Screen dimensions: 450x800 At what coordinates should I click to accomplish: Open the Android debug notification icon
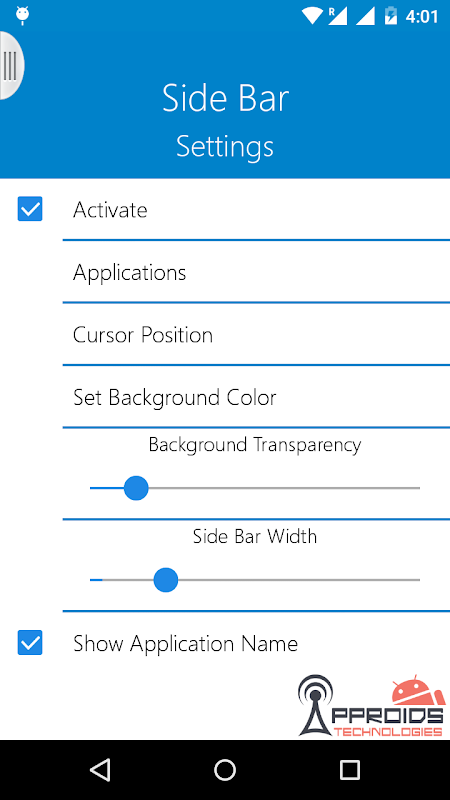tap(22, 16)
